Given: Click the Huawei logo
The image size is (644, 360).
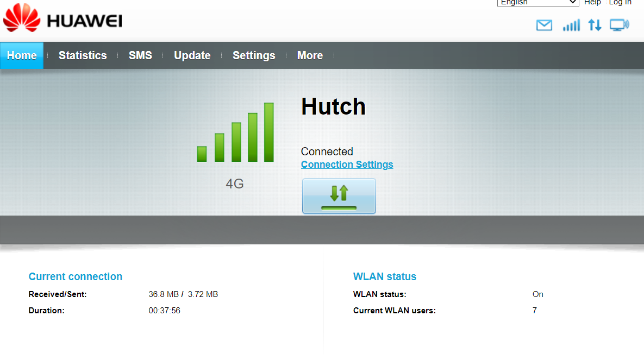Looking at the screenshot, I should (62, 18).
